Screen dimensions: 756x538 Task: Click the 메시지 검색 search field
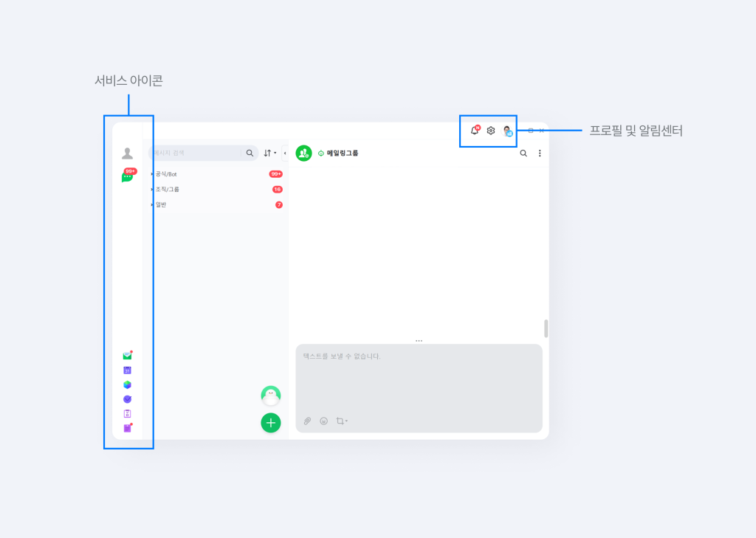198,154
